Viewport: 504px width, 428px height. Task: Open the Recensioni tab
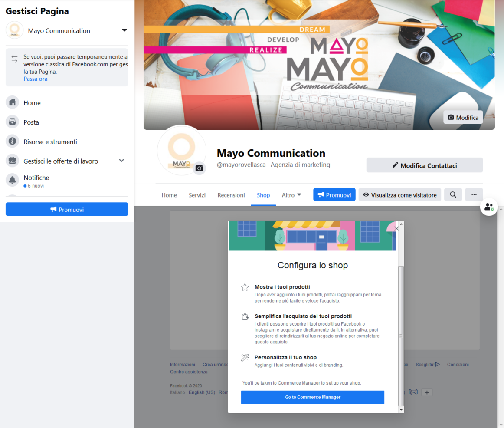(x=231, y=195)
